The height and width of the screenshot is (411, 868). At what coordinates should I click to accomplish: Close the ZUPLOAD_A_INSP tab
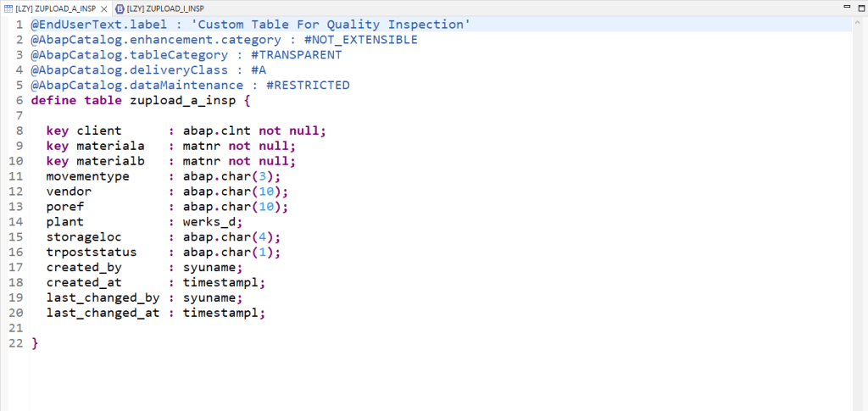[x=104, y=8]
